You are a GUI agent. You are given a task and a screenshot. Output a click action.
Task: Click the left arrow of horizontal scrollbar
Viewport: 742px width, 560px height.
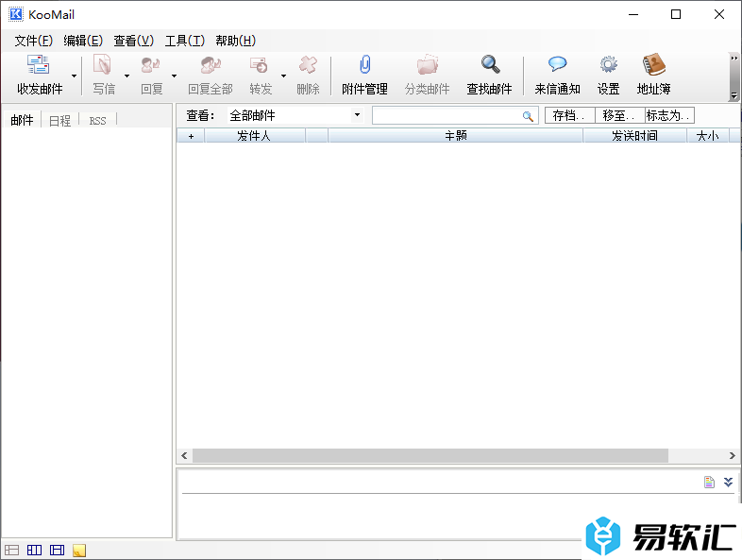tap(184, 455)
